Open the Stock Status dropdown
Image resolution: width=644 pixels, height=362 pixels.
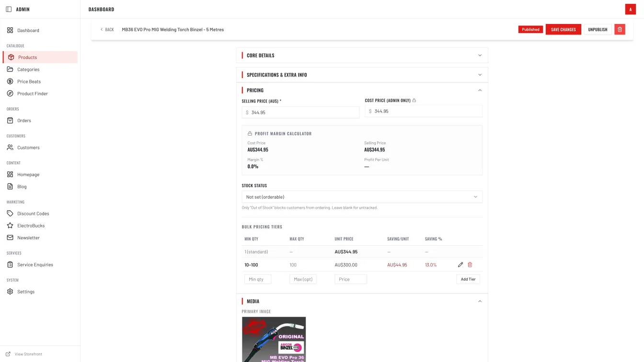[362, 197]
